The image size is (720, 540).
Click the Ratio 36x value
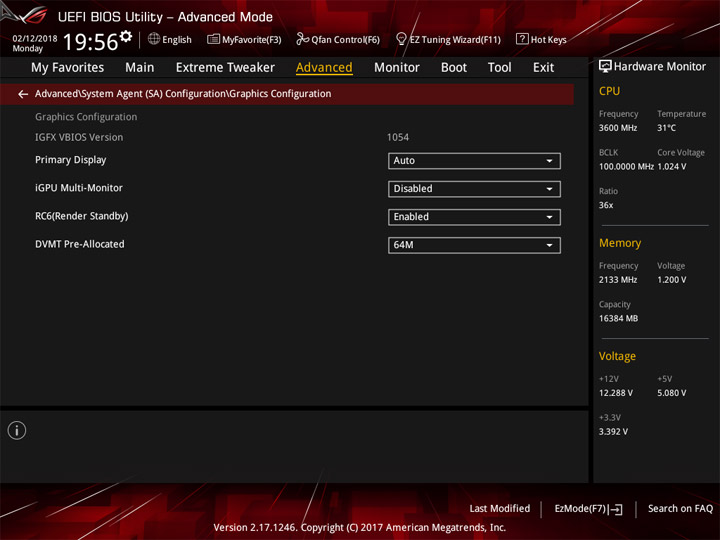coord(606,205)
